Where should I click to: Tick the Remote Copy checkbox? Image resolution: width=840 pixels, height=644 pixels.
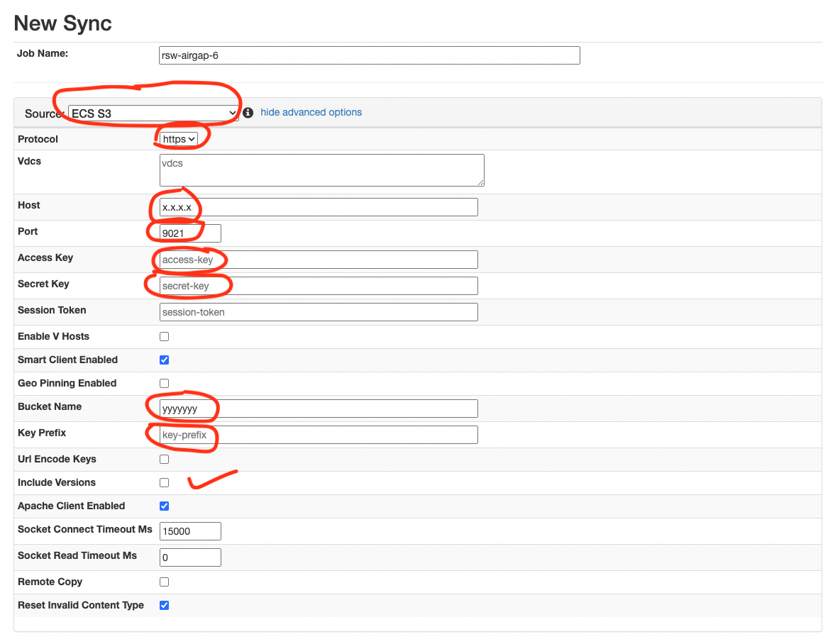[x=165, y=582]
